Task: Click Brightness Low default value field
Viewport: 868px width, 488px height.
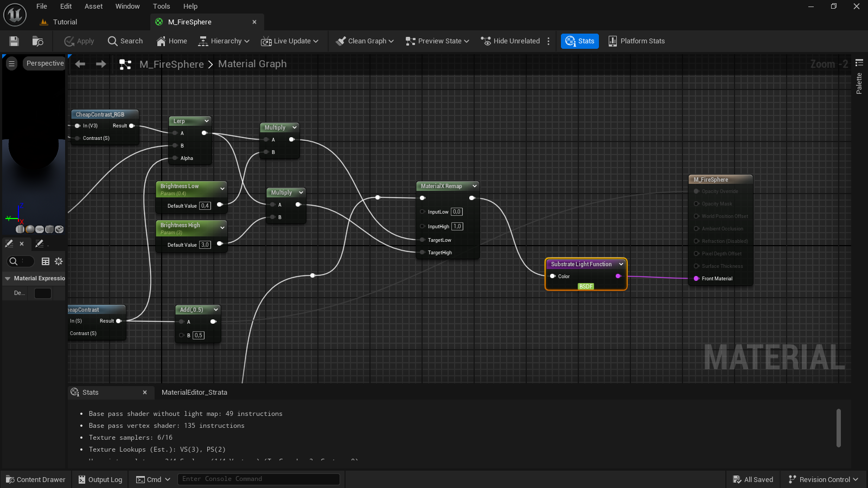Action: 205,206
